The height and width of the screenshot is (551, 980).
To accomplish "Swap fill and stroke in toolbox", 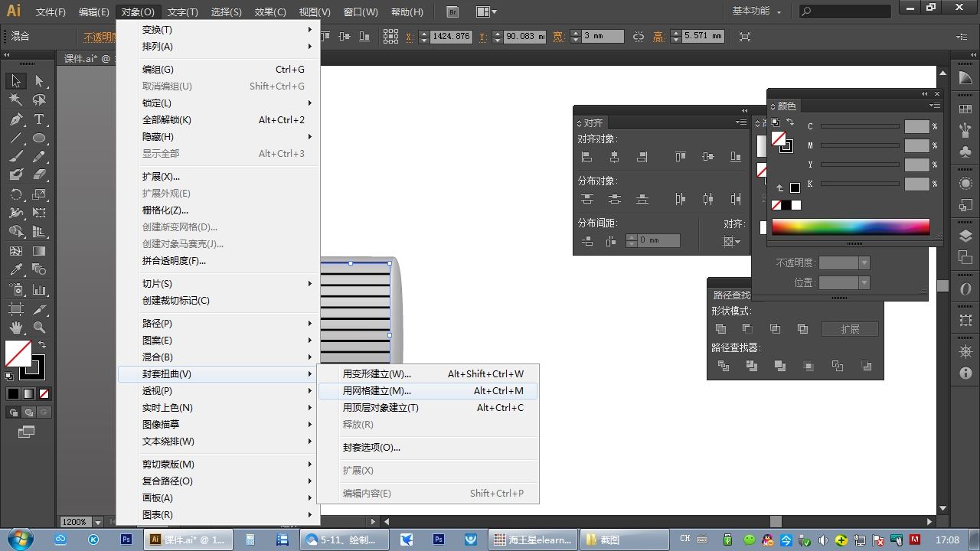I will click(42, 345).
